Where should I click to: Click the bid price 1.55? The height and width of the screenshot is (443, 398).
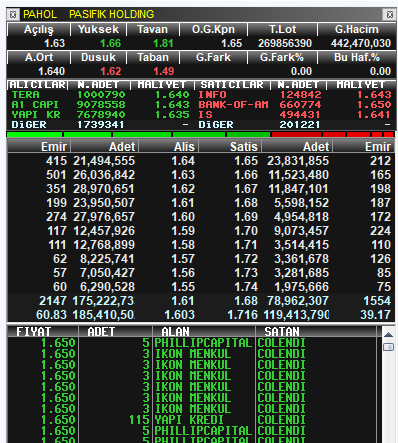tap(183, 287)
